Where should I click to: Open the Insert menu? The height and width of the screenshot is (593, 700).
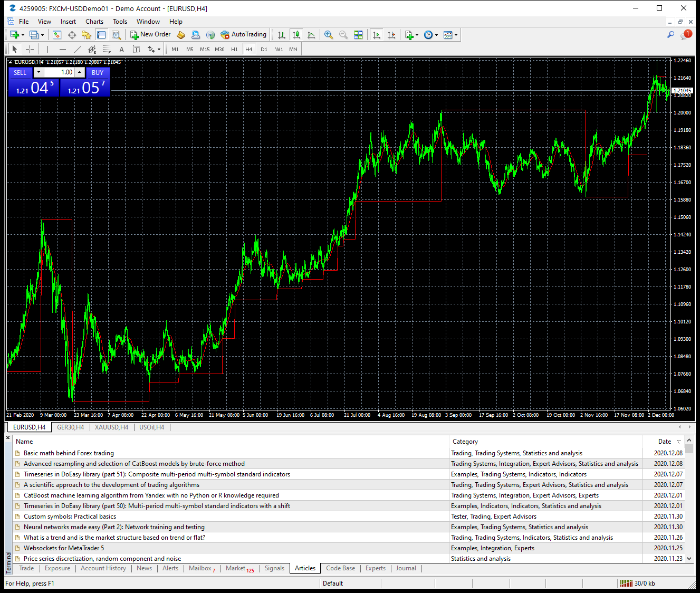[68, 22]
